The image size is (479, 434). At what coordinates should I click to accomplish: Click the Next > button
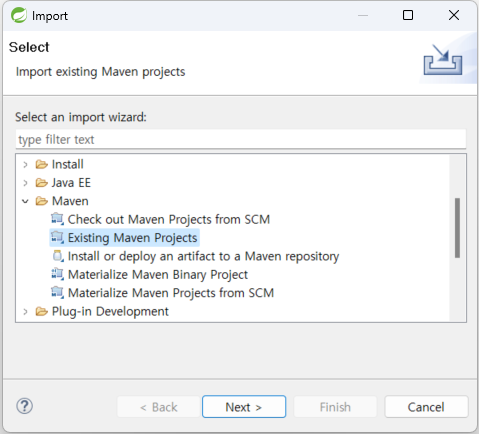244,407
